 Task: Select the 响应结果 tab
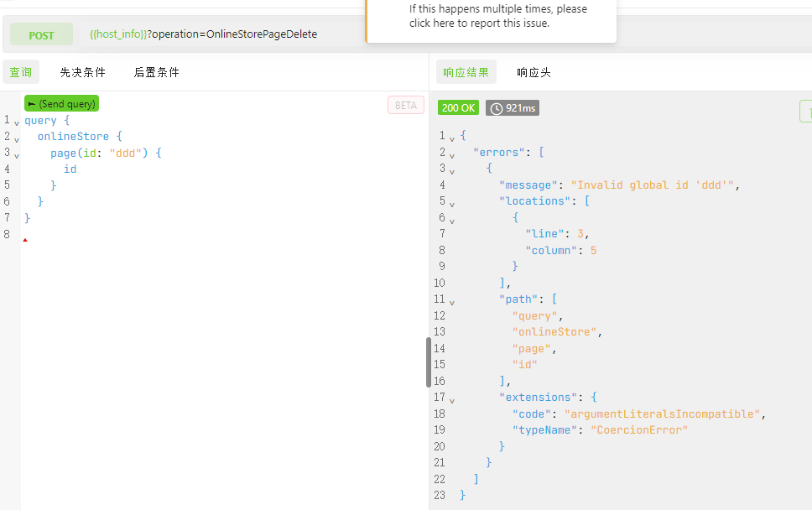tap(466, 72)
